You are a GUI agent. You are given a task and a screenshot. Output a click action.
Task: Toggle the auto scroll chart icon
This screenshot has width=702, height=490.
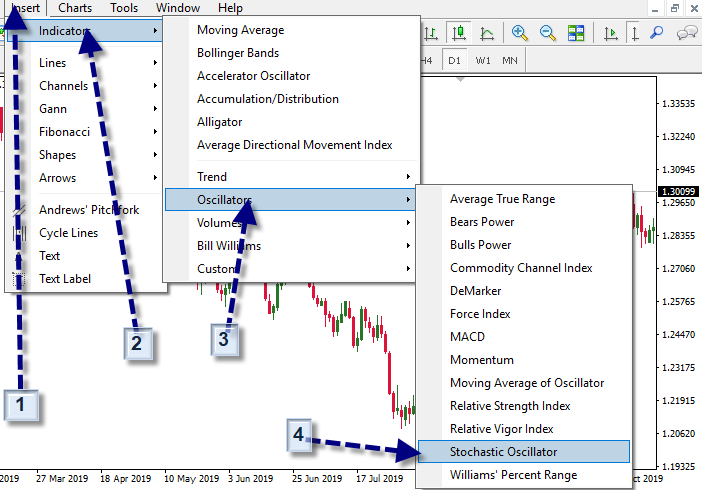pos(610,33)
